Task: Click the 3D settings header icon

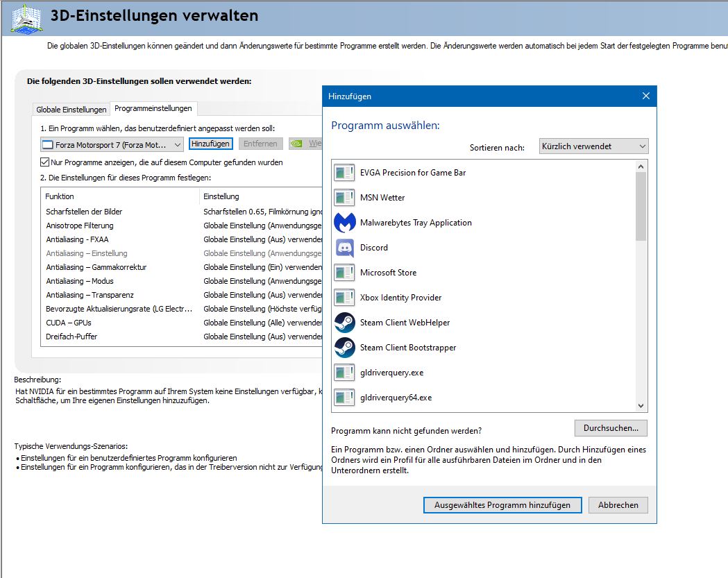Action: click(x=27, y=19)
